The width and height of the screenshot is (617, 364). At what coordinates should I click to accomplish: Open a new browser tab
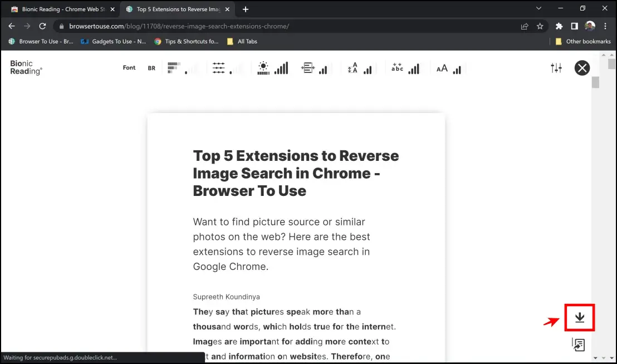click(x=246, y=9)
